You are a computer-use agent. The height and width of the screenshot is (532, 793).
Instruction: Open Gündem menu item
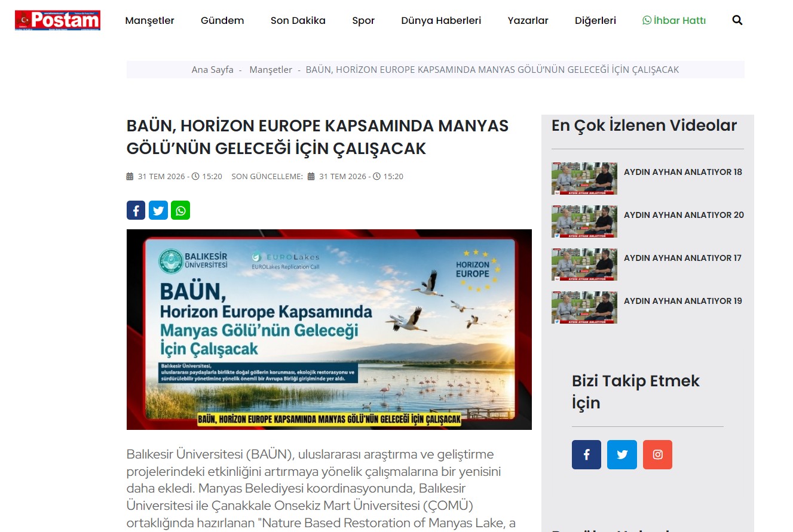222,20
